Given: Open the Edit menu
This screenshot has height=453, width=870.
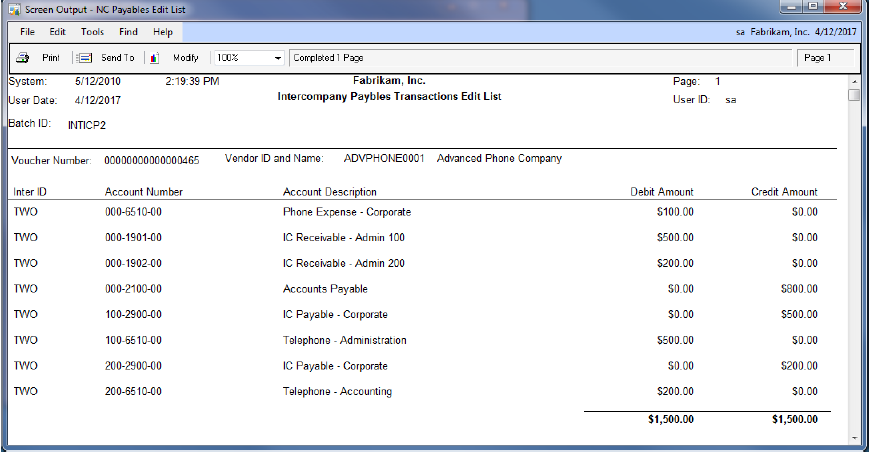Looking at the screenshot, I should [58, 32].
